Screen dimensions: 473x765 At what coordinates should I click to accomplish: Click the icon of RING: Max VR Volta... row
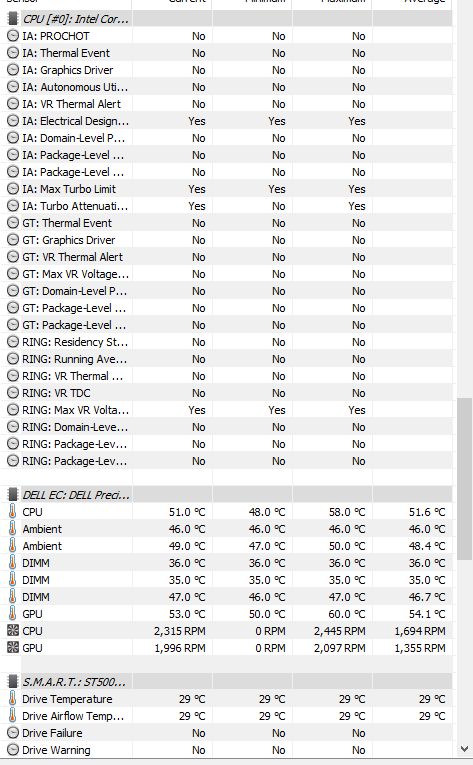pyautogui.click(x=13, y=410)
